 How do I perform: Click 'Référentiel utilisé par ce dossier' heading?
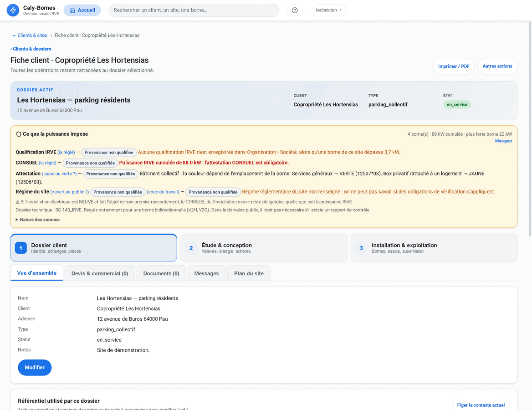tap(59, 401)
